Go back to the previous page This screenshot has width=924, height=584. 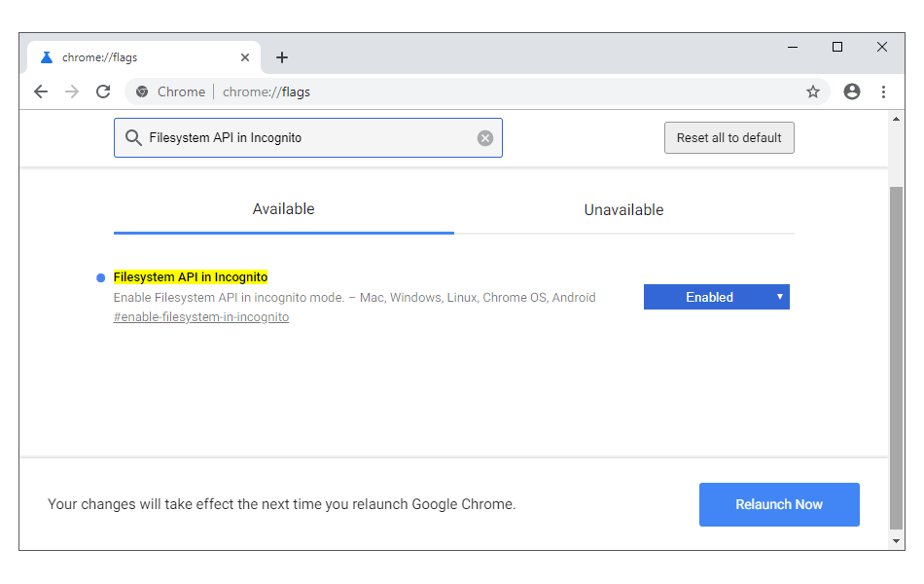(x=41, y=91)
